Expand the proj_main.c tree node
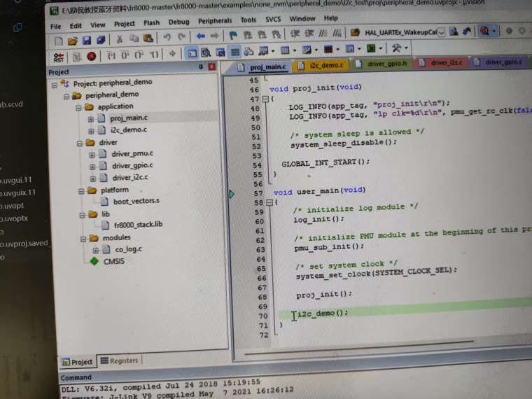The width and height of the screenshot is (532, 399). coord(91,118)
